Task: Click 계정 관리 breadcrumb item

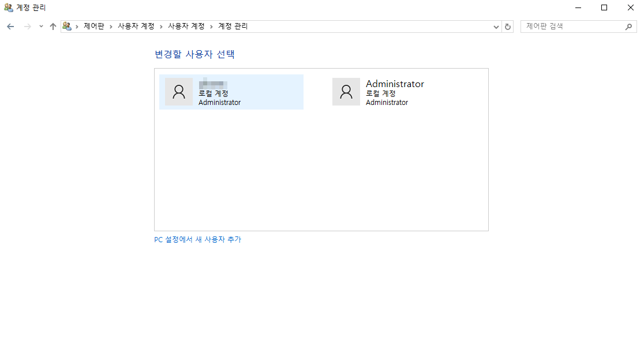Action: [233, 27]
